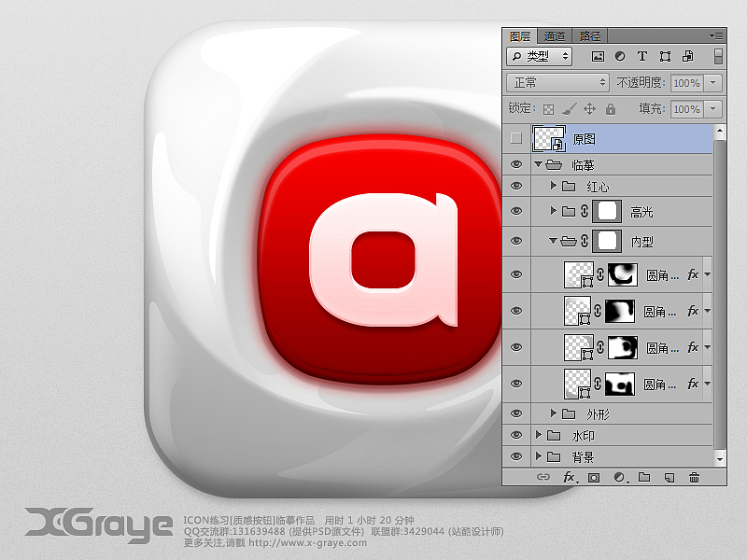This screenshot has height=560, width=747.
Task: Expand the 外形 group
Action: [553, 413]
